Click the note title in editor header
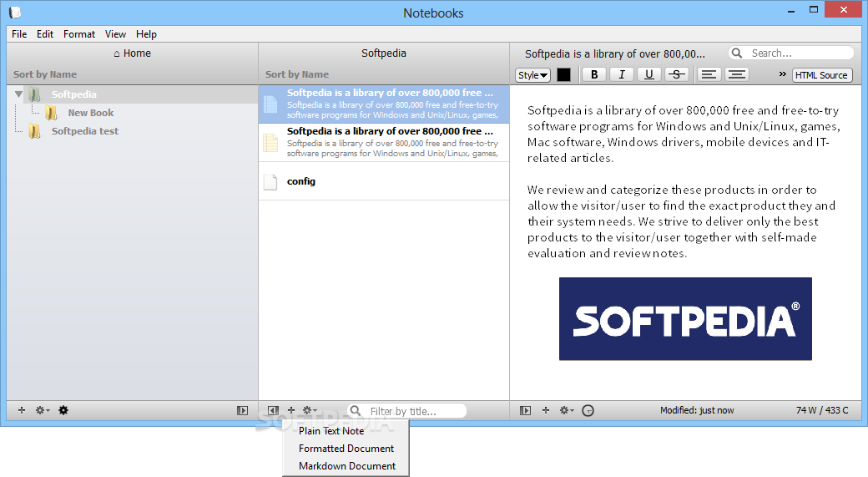Image resolution: width=868 pixels, height=477 pixels. (x=615, y=53)
